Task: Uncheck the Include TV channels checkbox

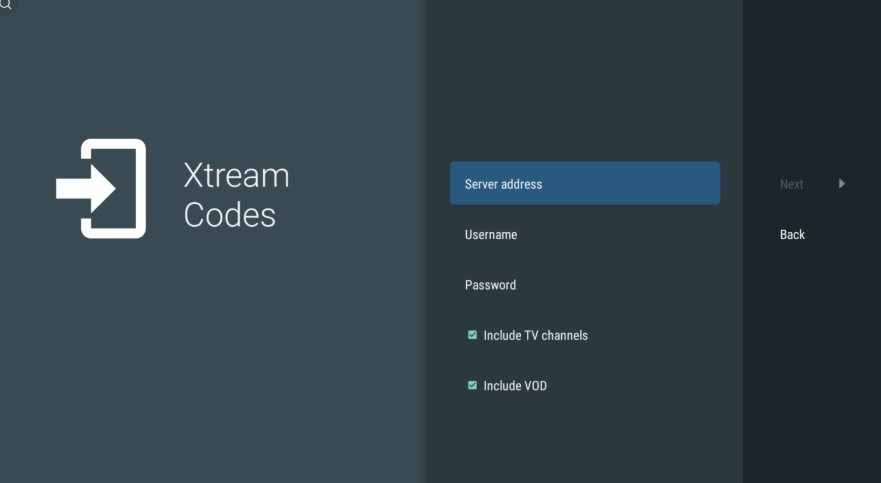Action: [473, 335]
